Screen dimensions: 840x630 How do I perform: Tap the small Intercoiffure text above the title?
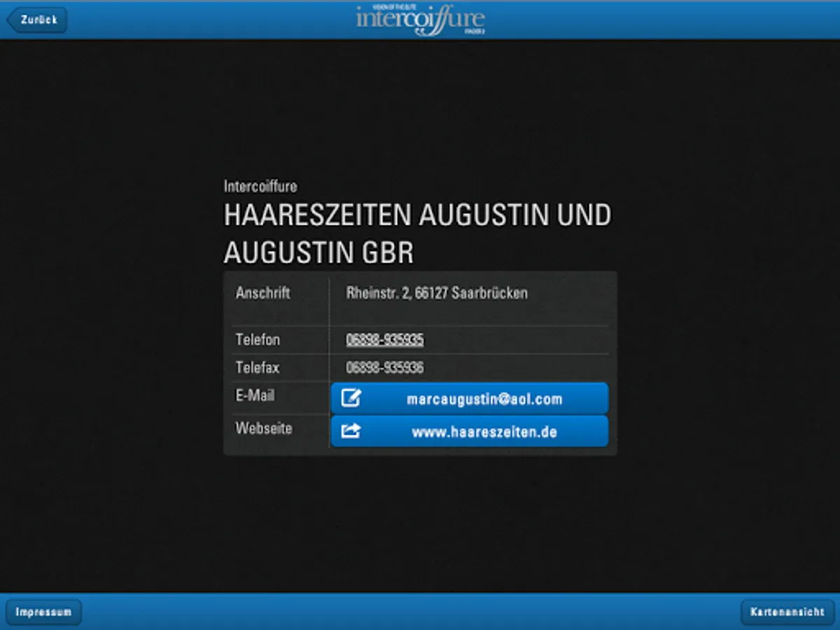click(260, 186)
